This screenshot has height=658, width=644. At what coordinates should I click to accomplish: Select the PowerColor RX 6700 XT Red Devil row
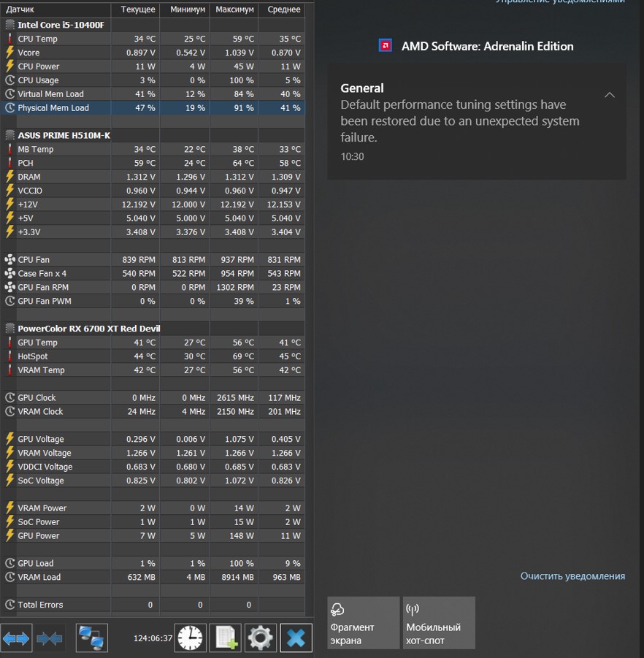153,328
